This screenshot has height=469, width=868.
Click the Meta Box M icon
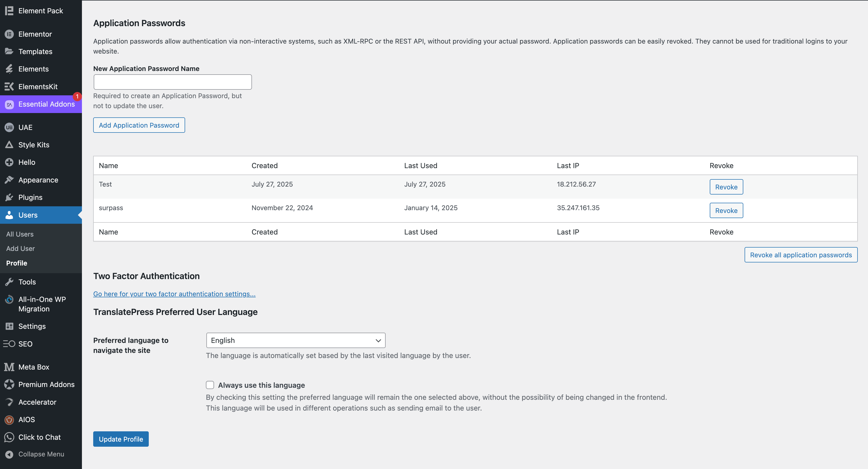(9, 367)
